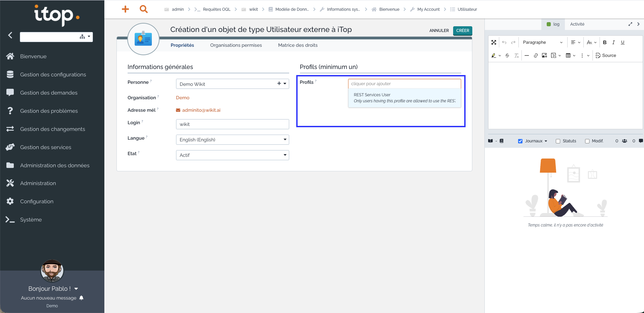Click the open book expand-all icon
The width and height of the screenshot is (644, 313).
490,141
